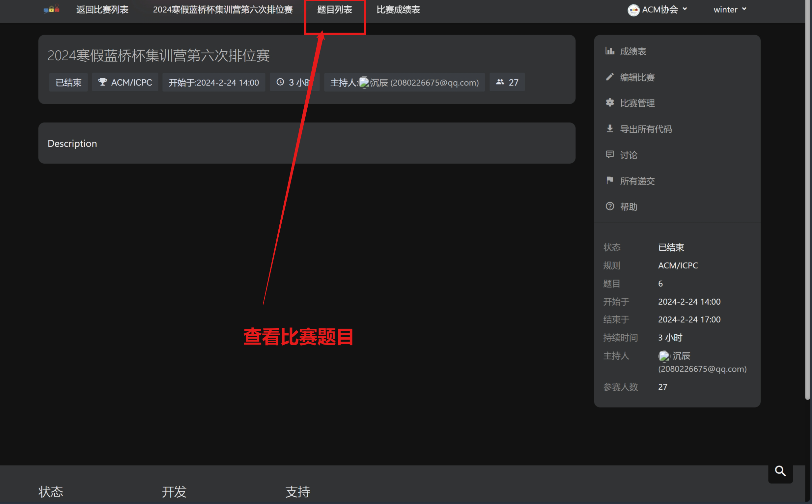Open the 帮助 question mark icon
The height and width of the screenshot is (504, 812).
610,206
